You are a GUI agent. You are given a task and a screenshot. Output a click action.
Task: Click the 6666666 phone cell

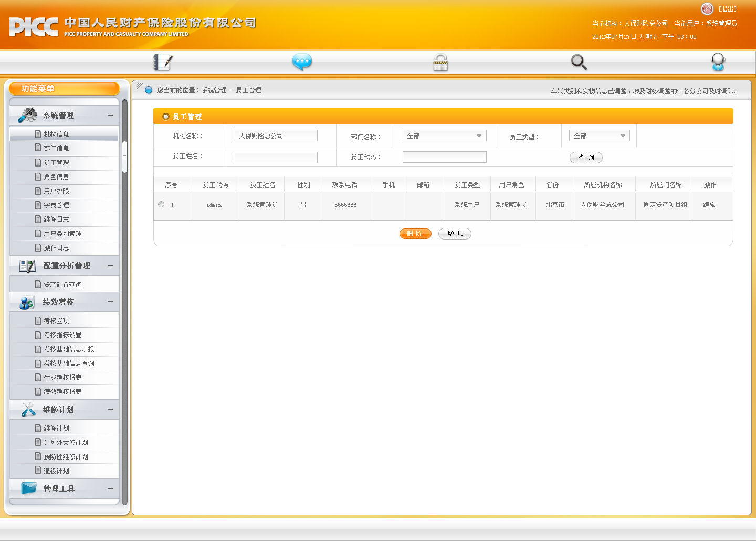point(345,205)
